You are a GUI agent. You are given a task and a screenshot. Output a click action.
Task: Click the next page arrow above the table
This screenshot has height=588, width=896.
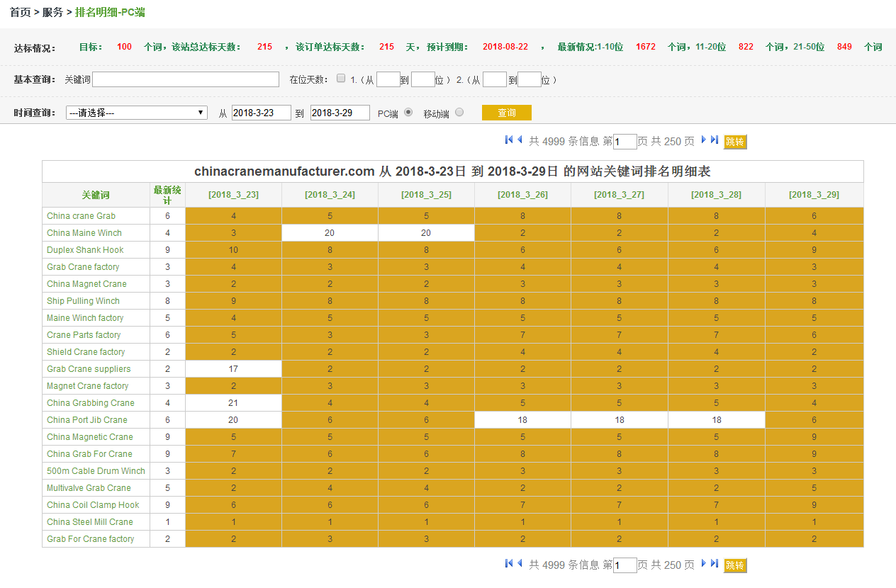click(704, 140)
